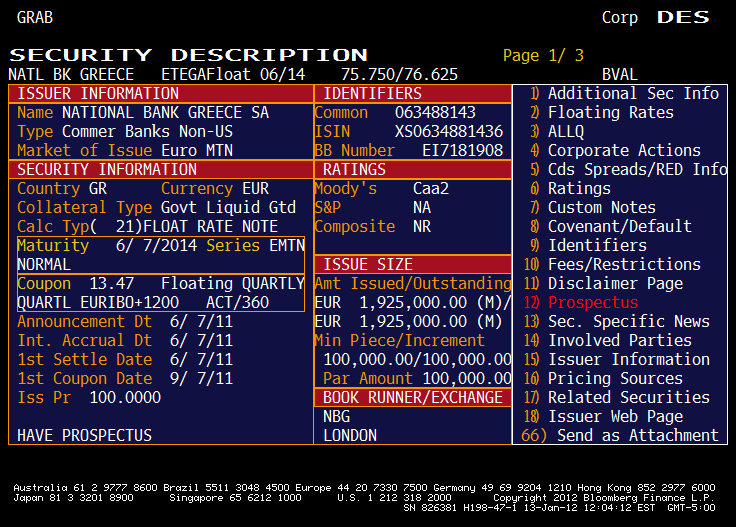
Task: Select Common code 063488143
Action: point(435,113)
